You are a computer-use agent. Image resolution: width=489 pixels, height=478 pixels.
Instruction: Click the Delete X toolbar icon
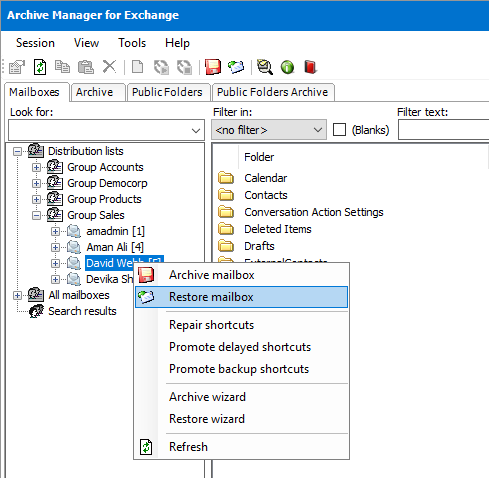[x=109, y=67]
